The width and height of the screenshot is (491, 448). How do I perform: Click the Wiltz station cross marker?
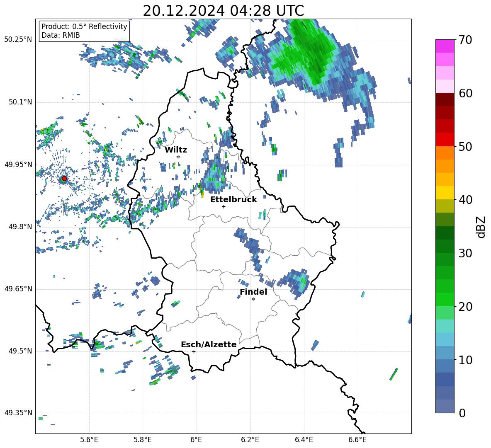[x=178, y=157]
